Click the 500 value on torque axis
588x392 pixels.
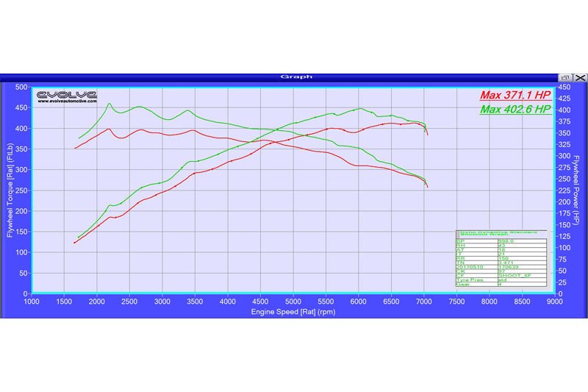[21, 87]
